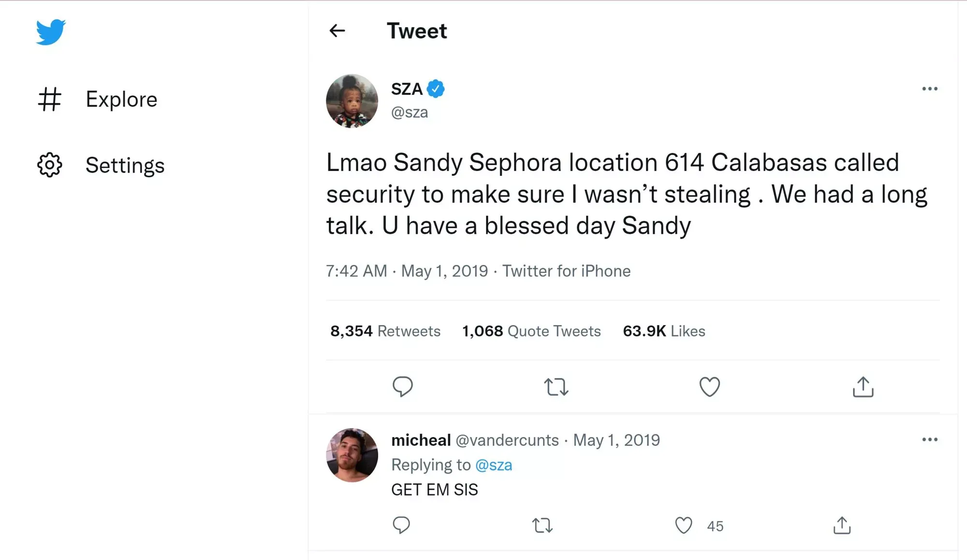The height and width of the screenshot is (560, 967).
Task: Retweet SZA's main tweet
Action: tap(556, 387)
